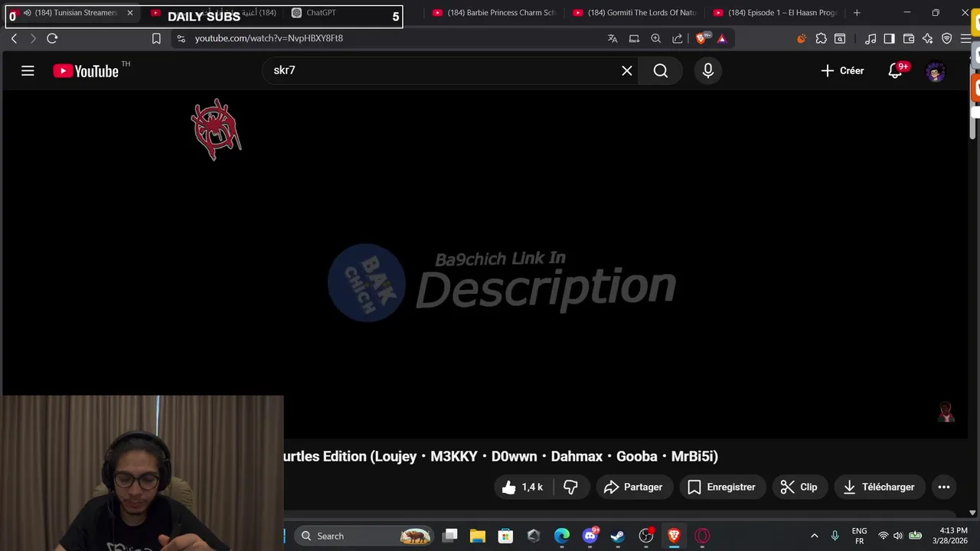Open OBS Studio from the taskbar
The height and width of the screenshot is (551, 980).
646,536
